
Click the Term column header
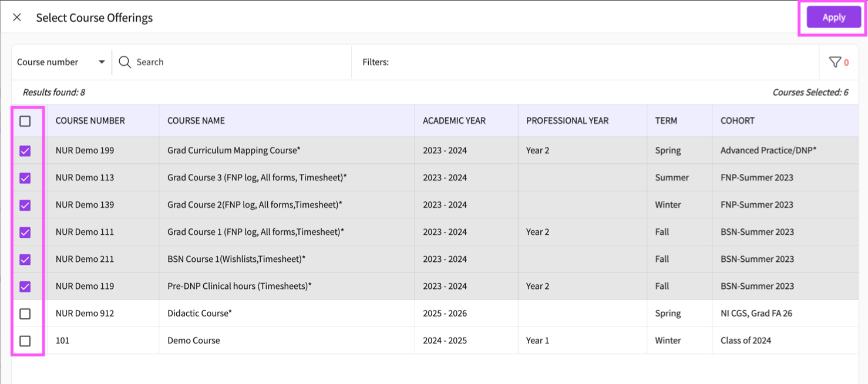[666, 121]
